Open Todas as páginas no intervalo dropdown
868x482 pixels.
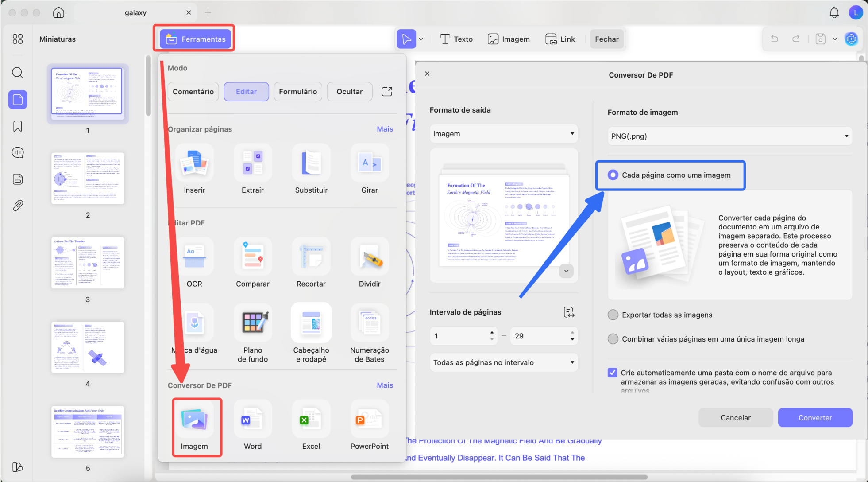[x=503, y=362]
